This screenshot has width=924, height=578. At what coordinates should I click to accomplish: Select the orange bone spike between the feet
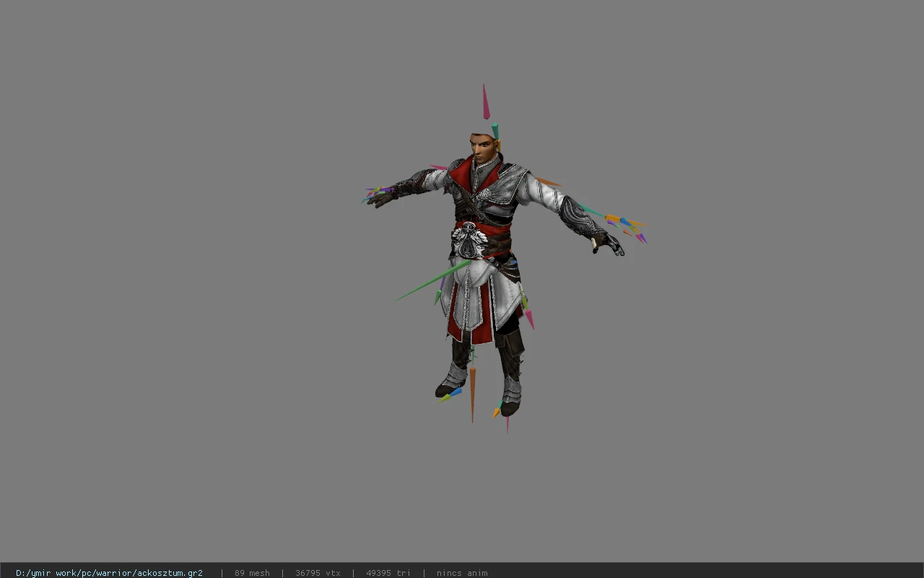pyautogui.click(x=473, y=394)
